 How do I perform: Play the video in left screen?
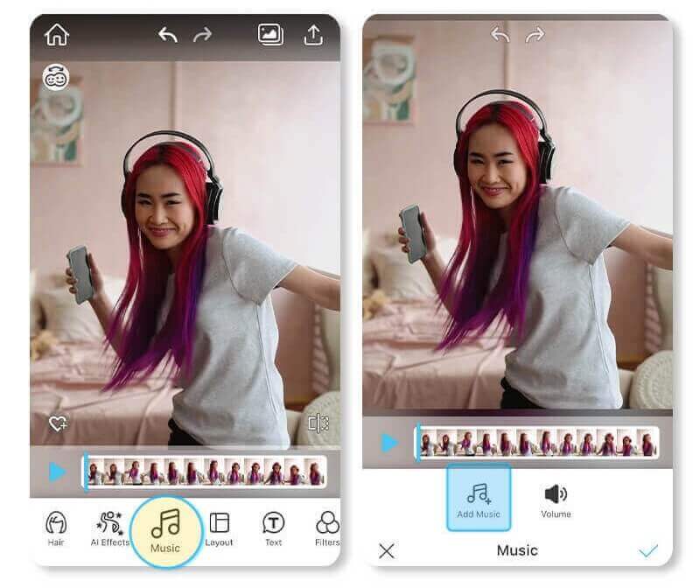pyautogui.click(x=57, y=472)
